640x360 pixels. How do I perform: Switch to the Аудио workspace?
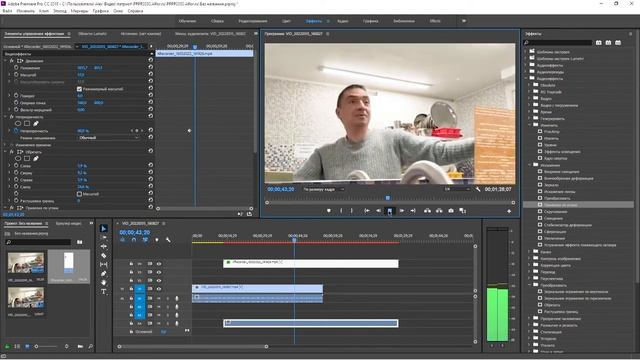point(343,21)
